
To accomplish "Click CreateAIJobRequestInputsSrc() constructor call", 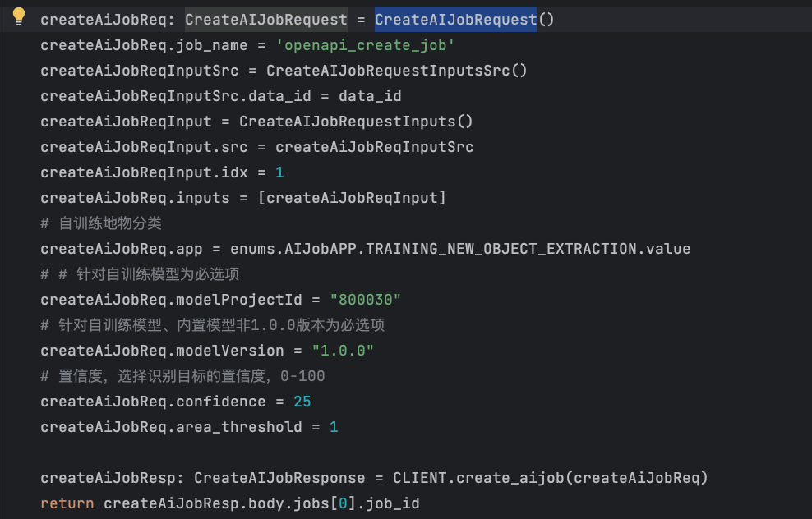I will click(397, 71).
